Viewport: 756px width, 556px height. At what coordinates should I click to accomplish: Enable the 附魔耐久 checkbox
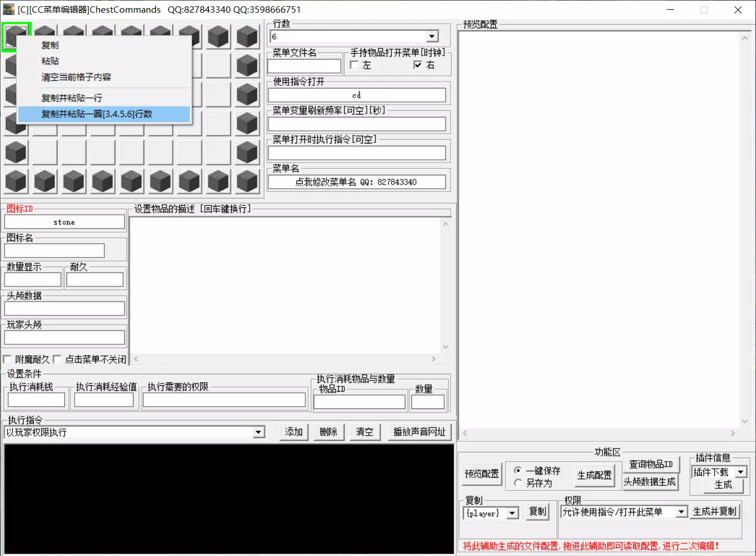(8, 359)
